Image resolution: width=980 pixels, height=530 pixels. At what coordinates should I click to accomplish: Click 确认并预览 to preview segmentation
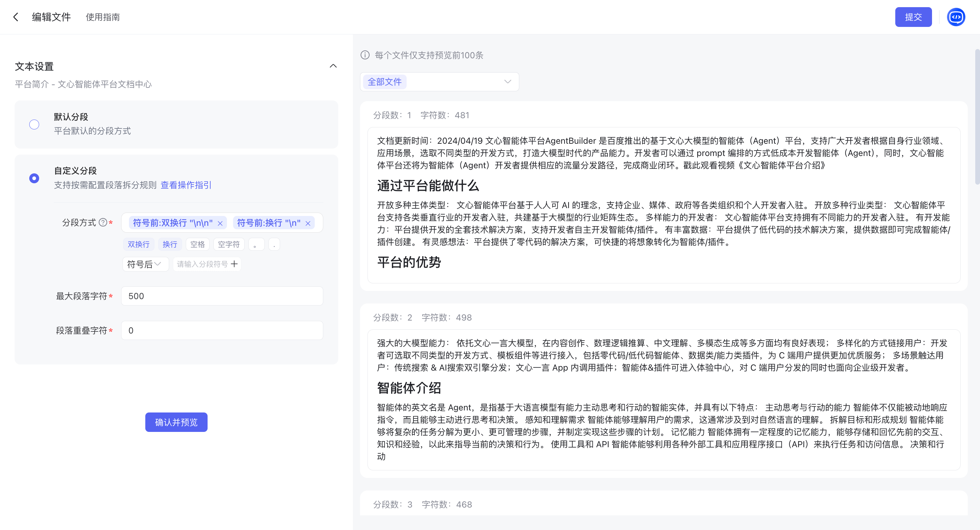(176, 422)
